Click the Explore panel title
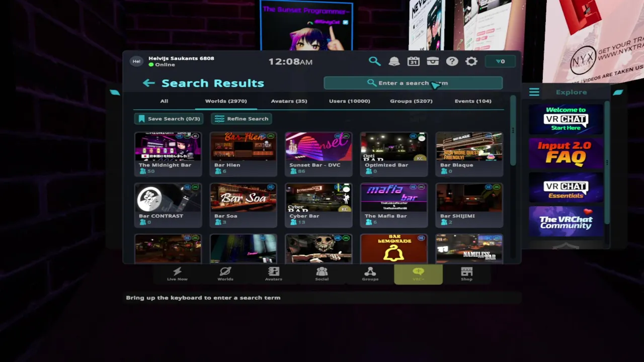Screen dimensions: 644x362 [x=571, y=92]
